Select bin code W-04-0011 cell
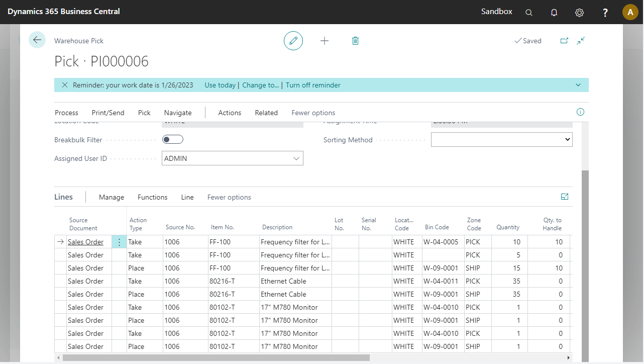Viewport: 644px width, 364px height. click(442, 281)
